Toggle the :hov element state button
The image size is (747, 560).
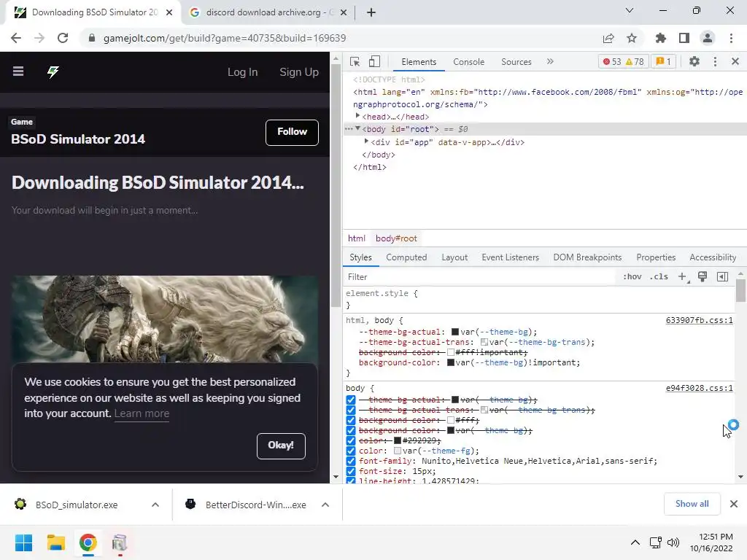(x=632, y=276)
